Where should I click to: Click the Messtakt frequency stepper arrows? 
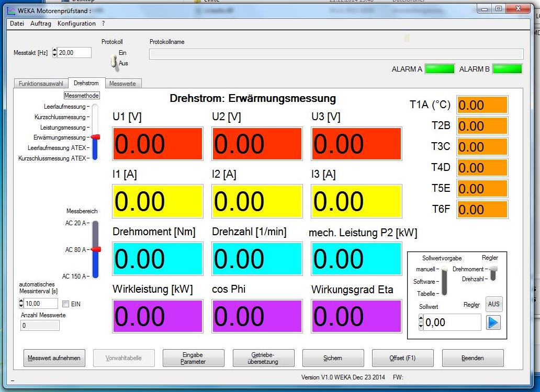click(x=55, y=53)
